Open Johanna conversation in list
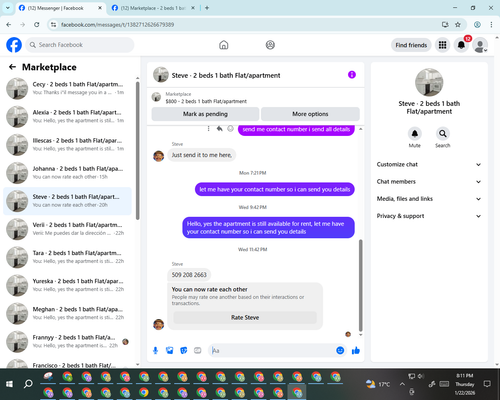 [x=68, y=173]
